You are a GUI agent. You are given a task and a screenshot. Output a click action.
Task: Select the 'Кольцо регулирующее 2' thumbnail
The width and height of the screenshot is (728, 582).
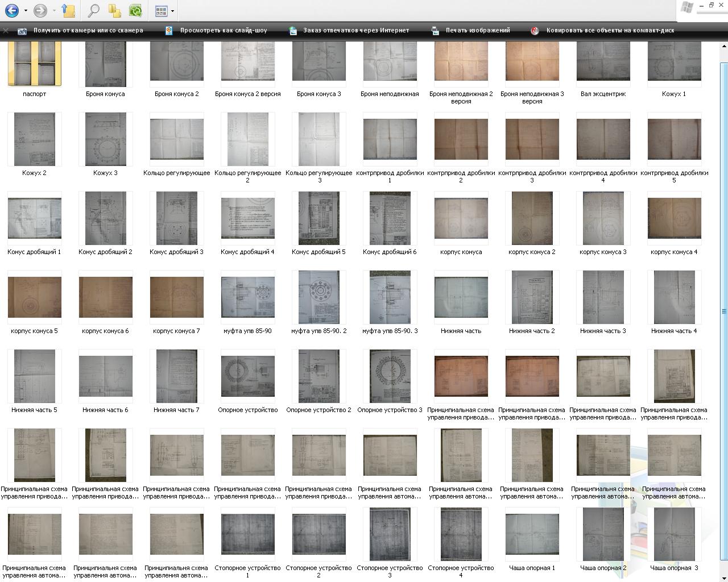pos(247,139)
